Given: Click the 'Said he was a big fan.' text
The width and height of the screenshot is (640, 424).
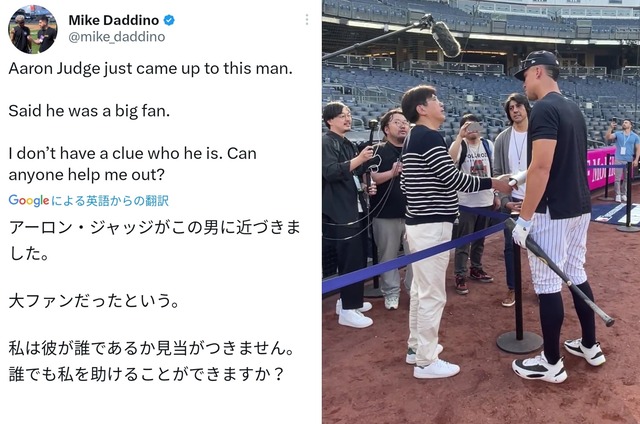Looking at the screenshot, I should (x=89, y=111).
